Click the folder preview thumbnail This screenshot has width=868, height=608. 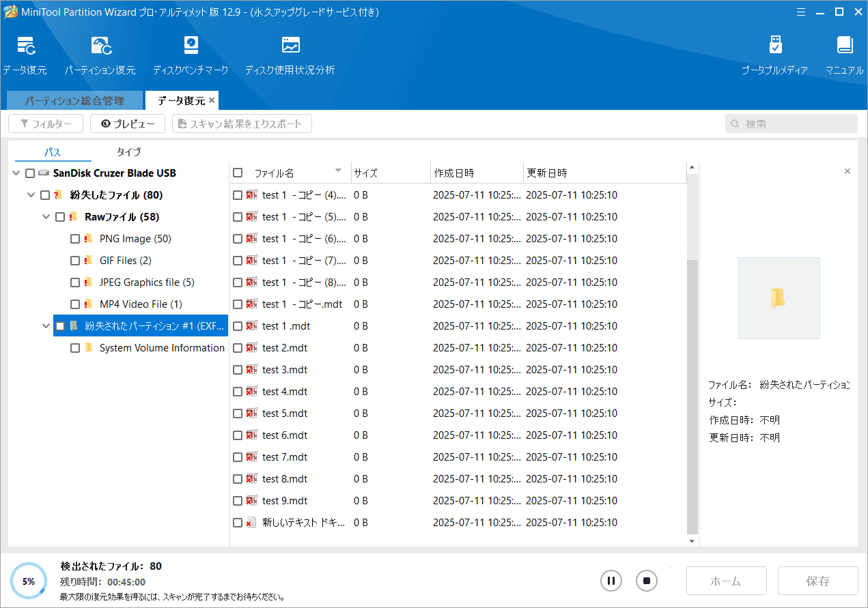click(x=779, y=298)
